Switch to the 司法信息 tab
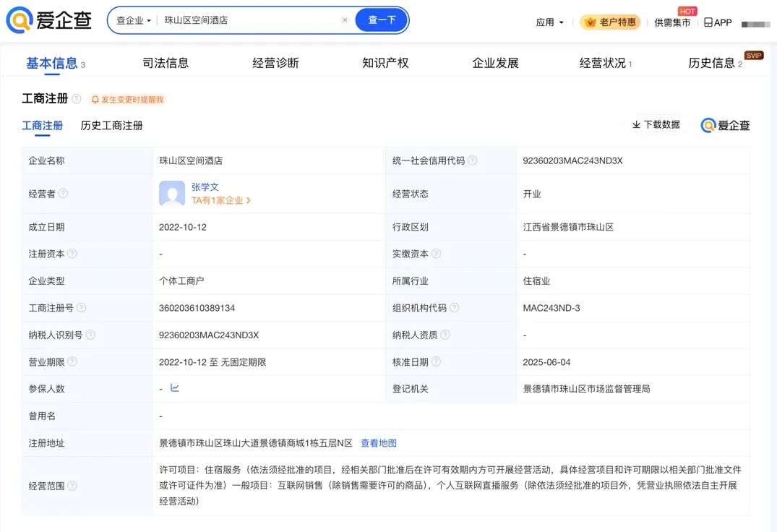The image size is (777, 532). click(166, 63)
